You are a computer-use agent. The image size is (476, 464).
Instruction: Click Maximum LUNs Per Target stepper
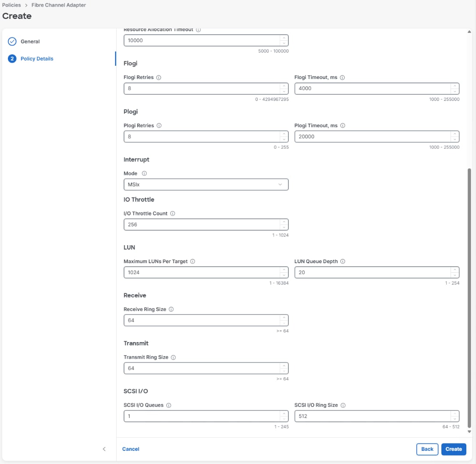point(284,272)
